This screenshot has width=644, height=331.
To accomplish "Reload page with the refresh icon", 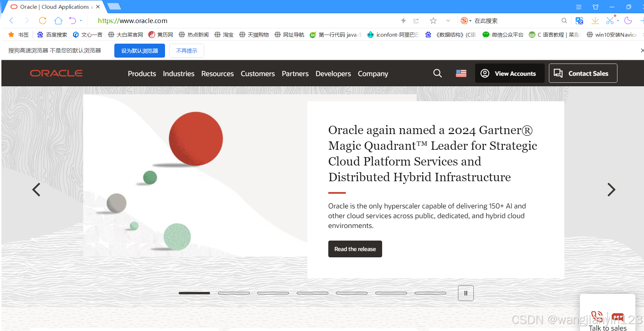I will pos(43,21).
